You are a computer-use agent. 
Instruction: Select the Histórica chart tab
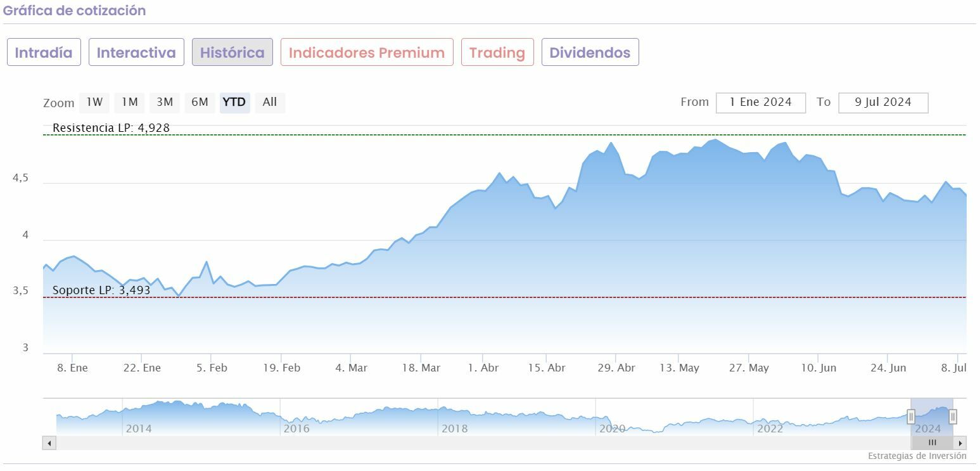[x=232, y=52]
